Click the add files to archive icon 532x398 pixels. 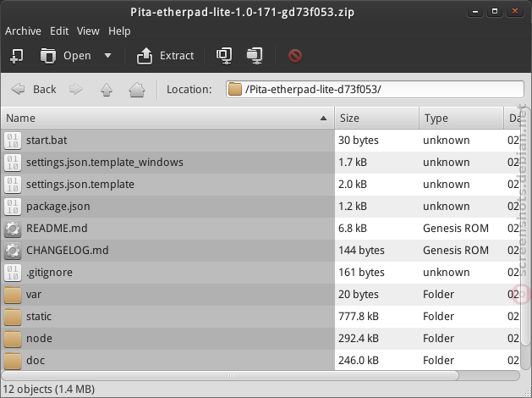(224, 56)
